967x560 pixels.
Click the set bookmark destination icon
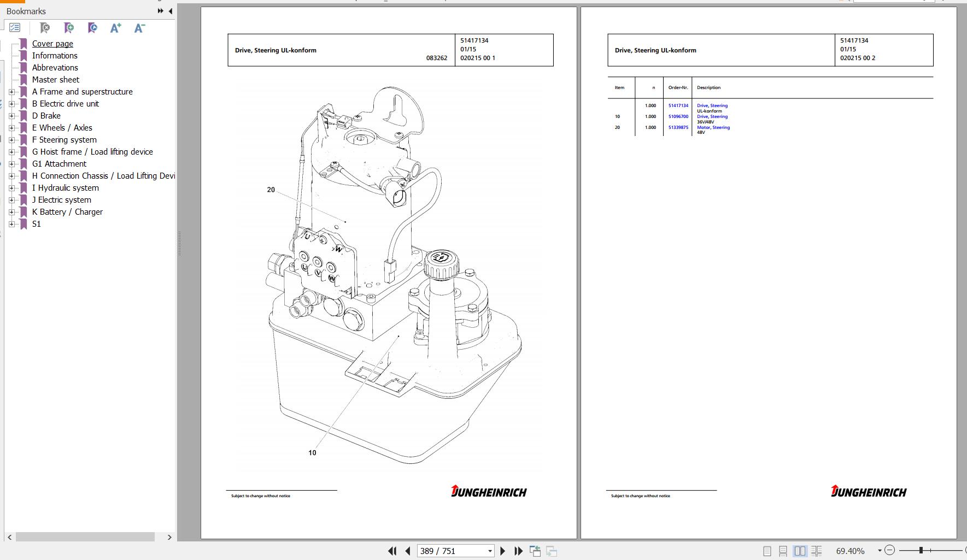[x=92, y=27]
